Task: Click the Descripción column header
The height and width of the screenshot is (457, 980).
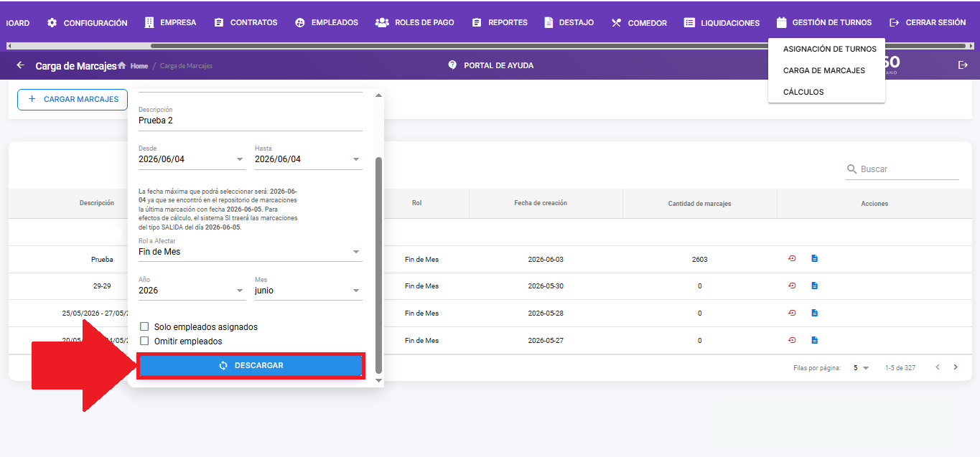Action: pyautogui.click(x=97, y=203)
